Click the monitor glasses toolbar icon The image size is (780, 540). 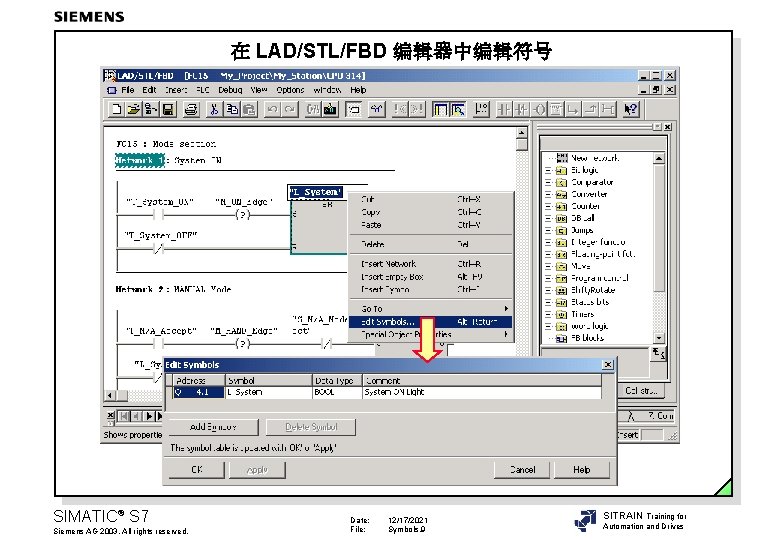(377, 109)
